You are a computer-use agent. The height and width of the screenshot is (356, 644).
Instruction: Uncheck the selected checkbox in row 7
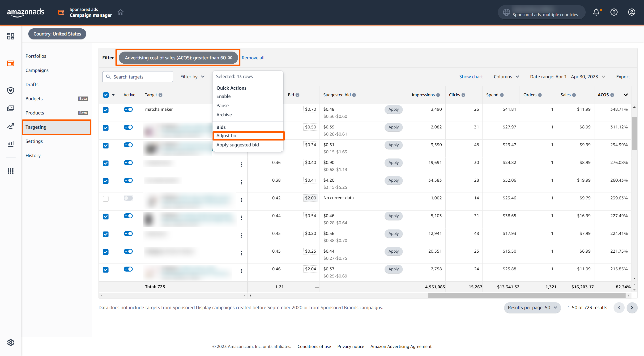pos(106,216)
